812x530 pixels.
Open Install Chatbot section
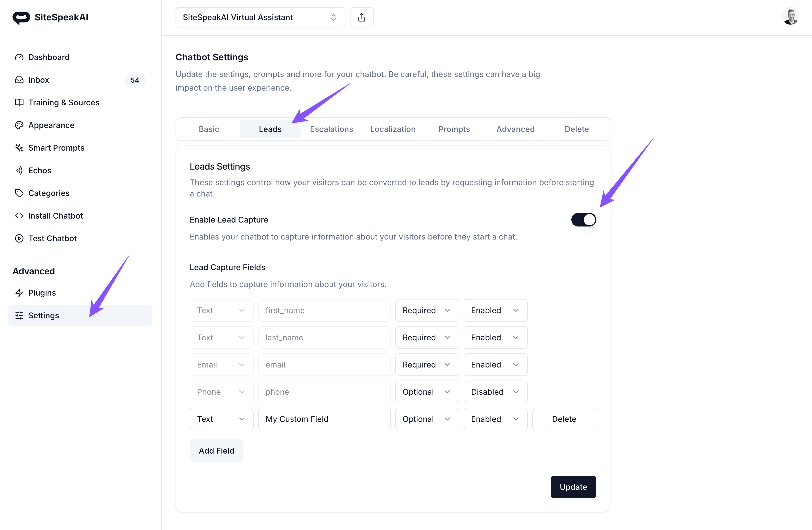(55, 215)
